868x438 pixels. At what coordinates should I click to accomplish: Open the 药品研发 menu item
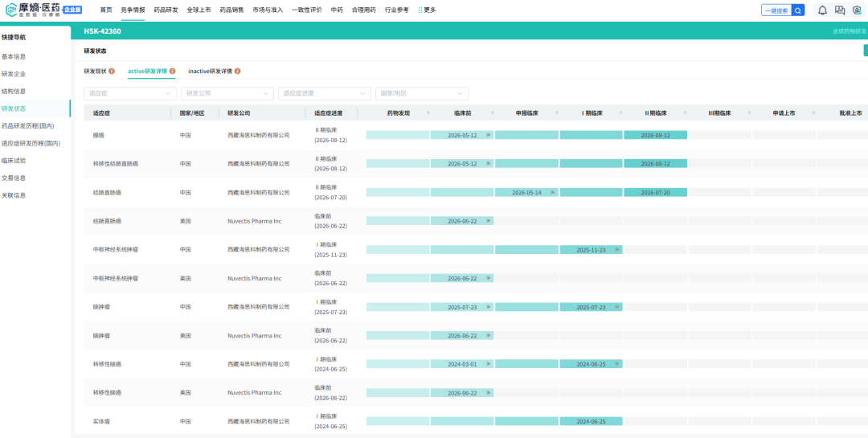[166, 10]
